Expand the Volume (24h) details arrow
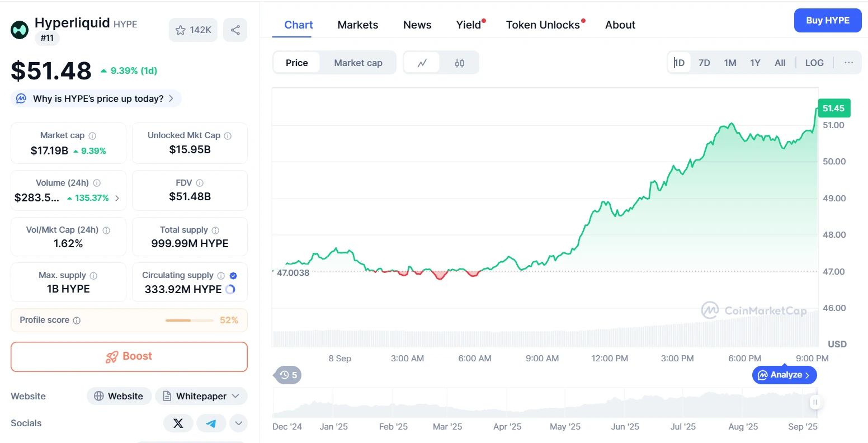This screenshot has width=868, height=443. (116, 198)
